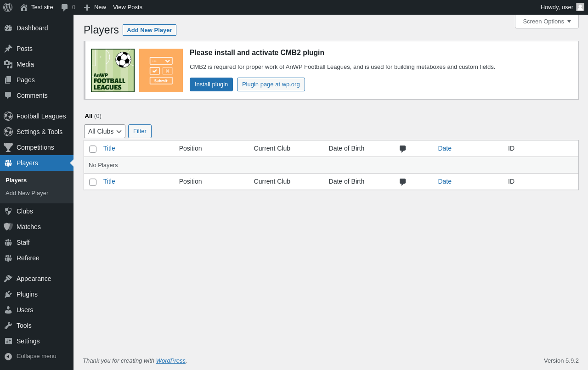The height and width of the screenshot is (370, 588).
Task: Click the All players filter link
Action: click(x=88, y=116)
